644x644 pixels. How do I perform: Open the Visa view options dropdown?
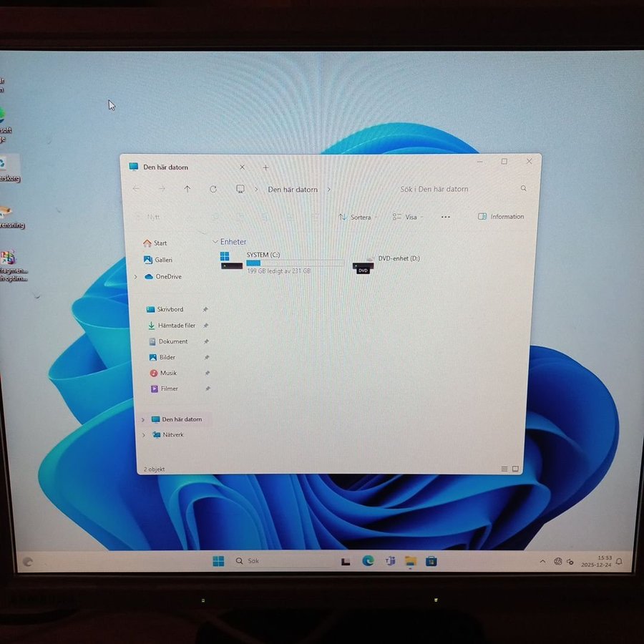pyautogui.click(x=407, y=217)
